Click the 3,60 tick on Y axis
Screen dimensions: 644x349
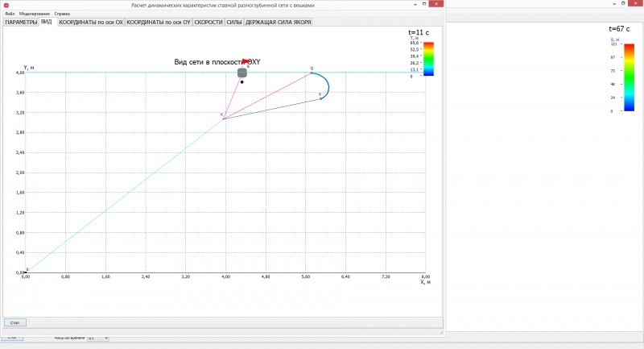pyautogui.click(x=20, y=93)
